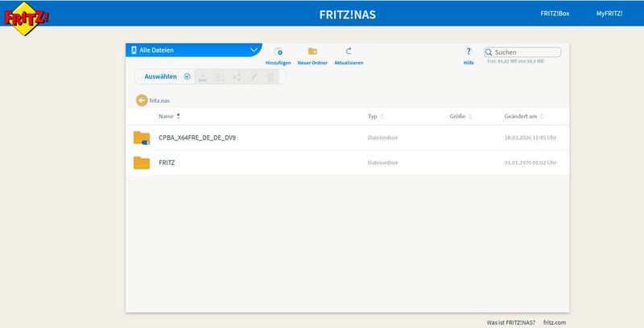Click the FRITZ folder icon

click(x=142, y=162)
